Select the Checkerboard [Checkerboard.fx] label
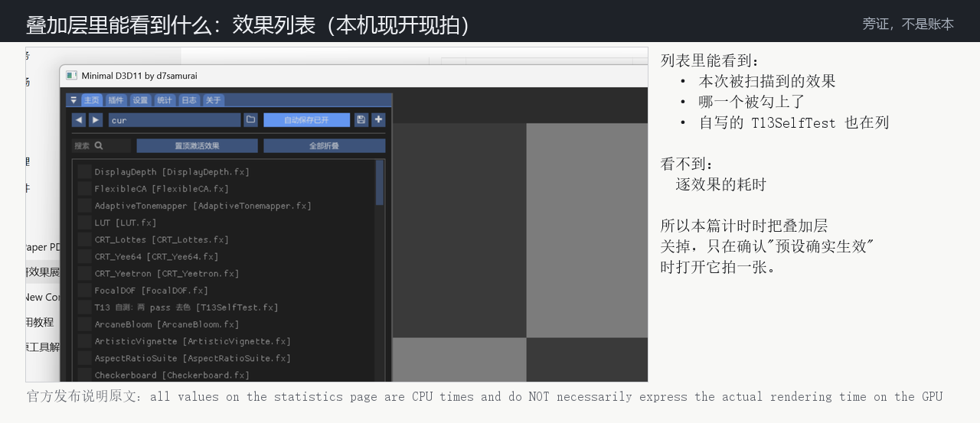 [172, 375]
